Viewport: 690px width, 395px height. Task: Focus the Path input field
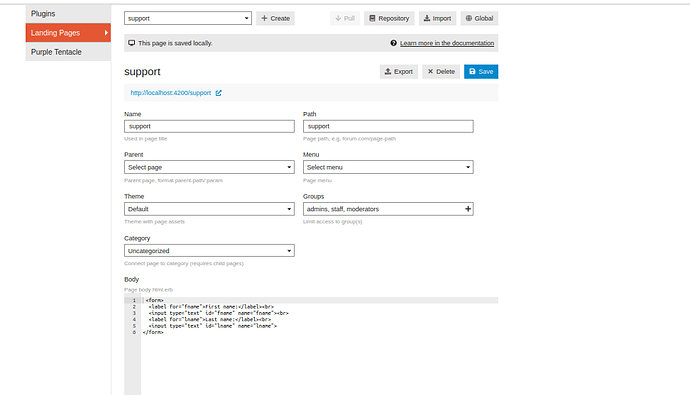(x=388, y=126)
